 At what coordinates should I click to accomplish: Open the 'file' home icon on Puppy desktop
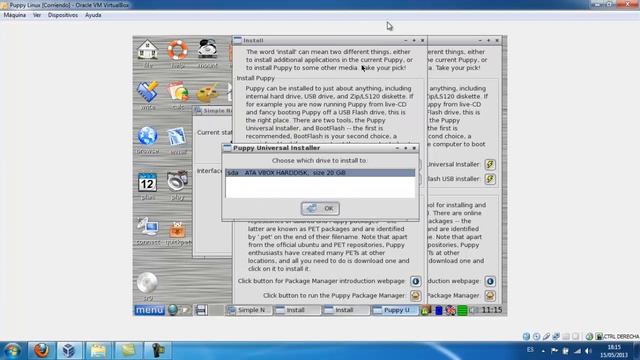click(x=147, y=50)
